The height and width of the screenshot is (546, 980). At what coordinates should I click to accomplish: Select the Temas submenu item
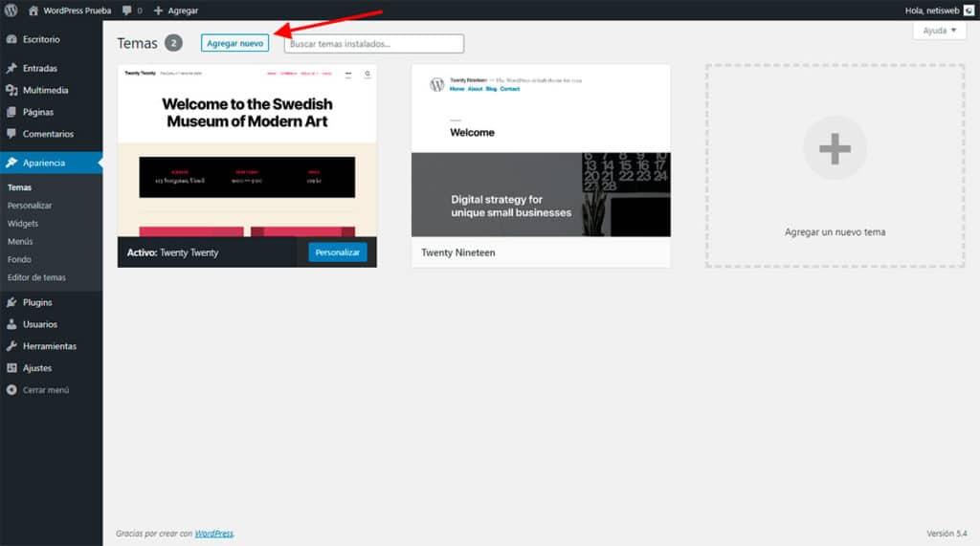tap(19, 187)
